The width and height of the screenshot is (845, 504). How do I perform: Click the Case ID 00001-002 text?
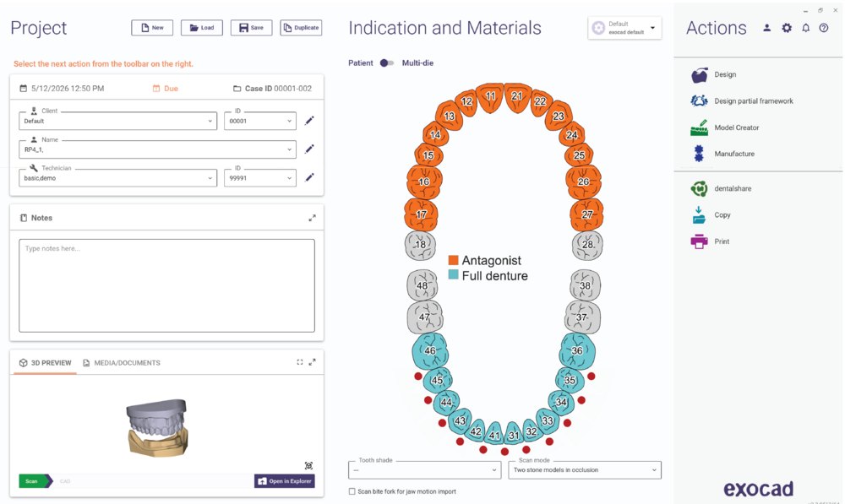coord(278,89)
